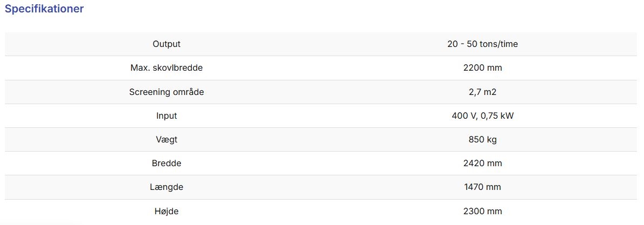Image resolution: width=644 pixels, height=225 pixels.
Task: Select the Bredde row label
Action: (x=166, y=163)
